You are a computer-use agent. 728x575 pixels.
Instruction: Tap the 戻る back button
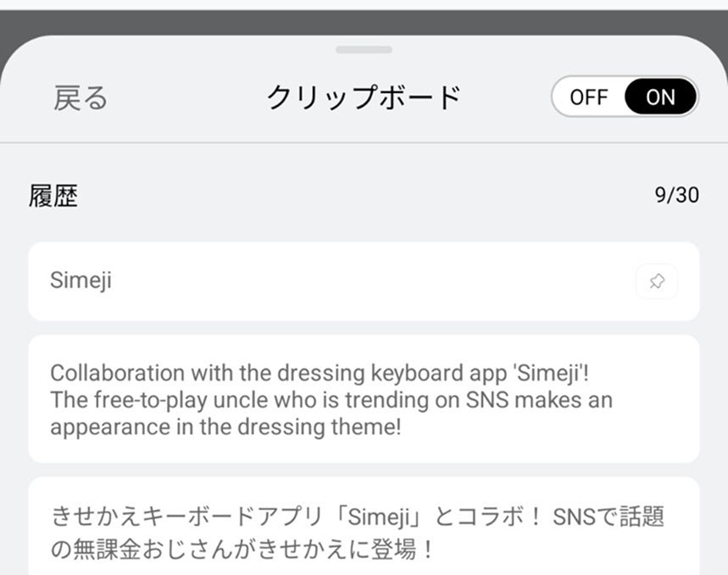pos(81,98)
